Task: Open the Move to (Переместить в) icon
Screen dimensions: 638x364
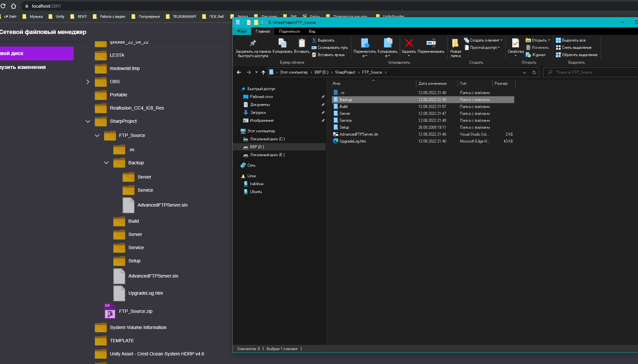Action: (x=365, y=43)
